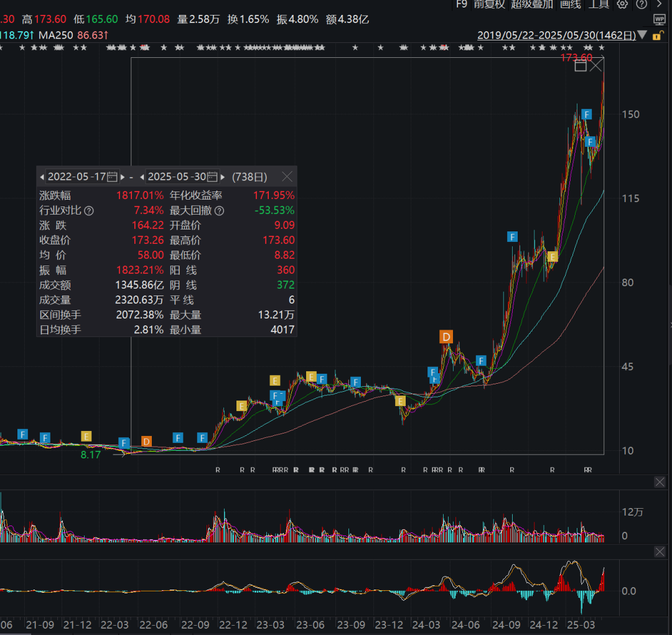Open the F9 menu

tap(462, 4)
